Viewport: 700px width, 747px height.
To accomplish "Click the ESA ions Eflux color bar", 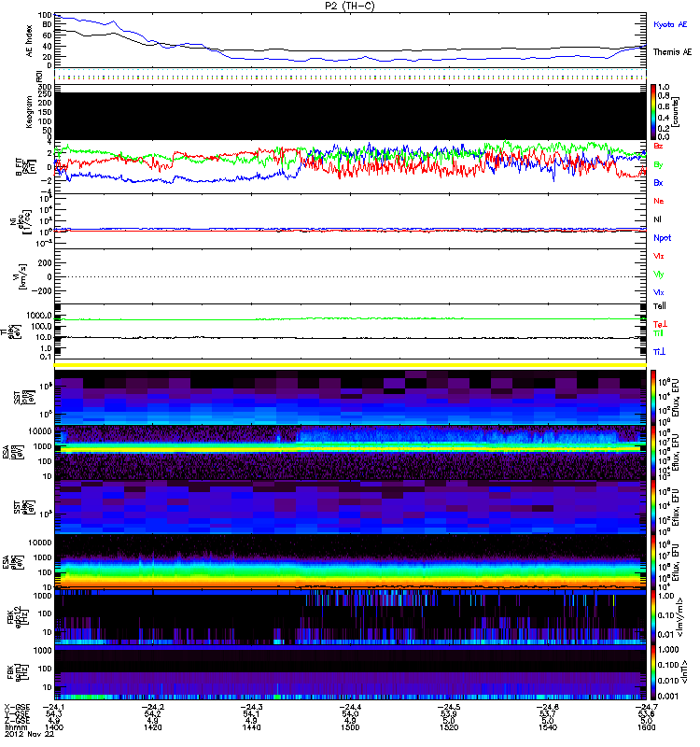I will coord(652,453).
